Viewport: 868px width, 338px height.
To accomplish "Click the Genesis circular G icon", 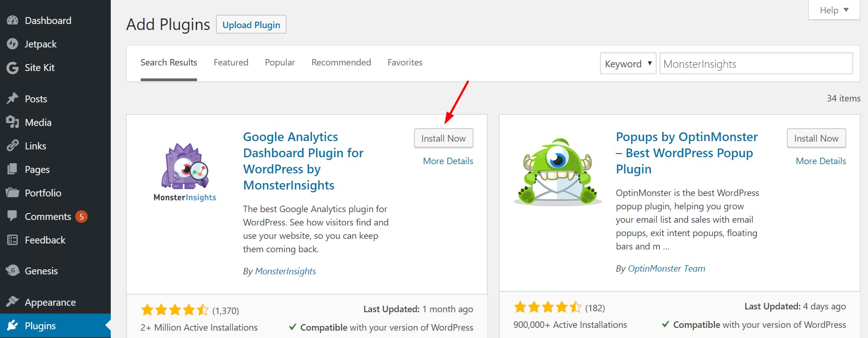I will [12, 271].
